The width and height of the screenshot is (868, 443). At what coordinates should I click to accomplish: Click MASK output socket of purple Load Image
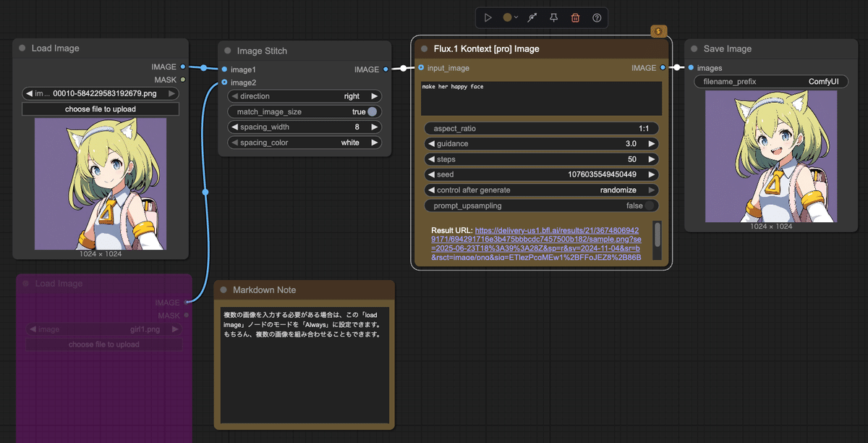click(186, 315)
